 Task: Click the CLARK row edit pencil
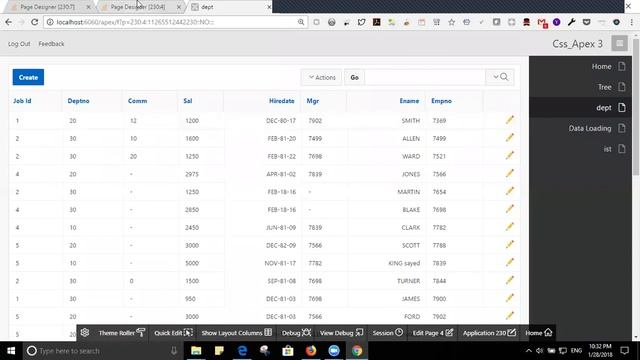click(x=509, y=227)
